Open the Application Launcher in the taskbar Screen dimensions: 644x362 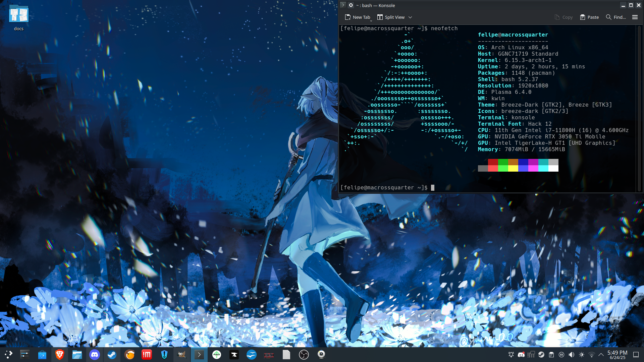(8, 354)
